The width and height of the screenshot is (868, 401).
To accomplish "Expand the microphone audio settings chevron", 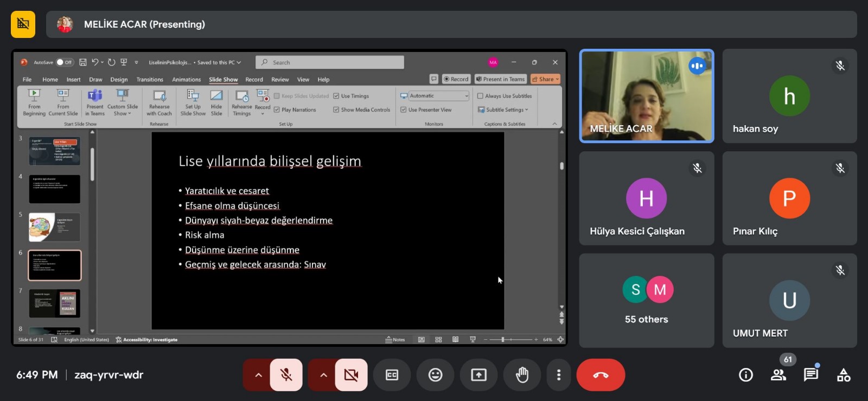I will [x=258, y=375].
